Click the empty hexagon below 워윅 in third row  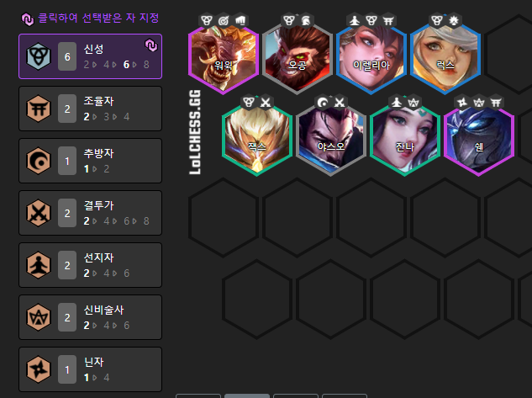[x=224, y=217]
